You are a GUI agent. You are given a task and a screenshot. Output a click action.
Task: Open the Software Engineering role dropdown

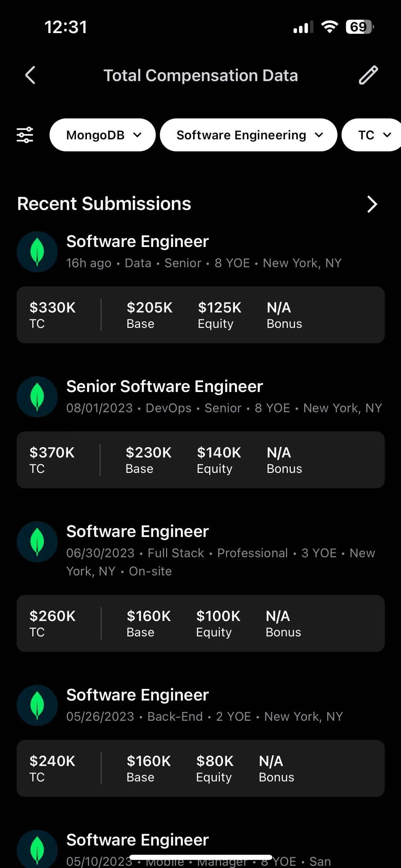[x=248, y=135]
